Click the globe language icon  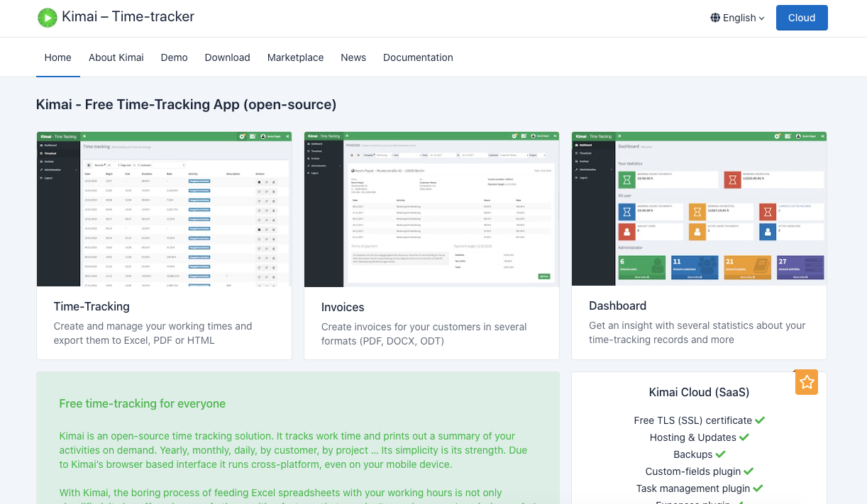pyautogui.click(x=715, y=18)
